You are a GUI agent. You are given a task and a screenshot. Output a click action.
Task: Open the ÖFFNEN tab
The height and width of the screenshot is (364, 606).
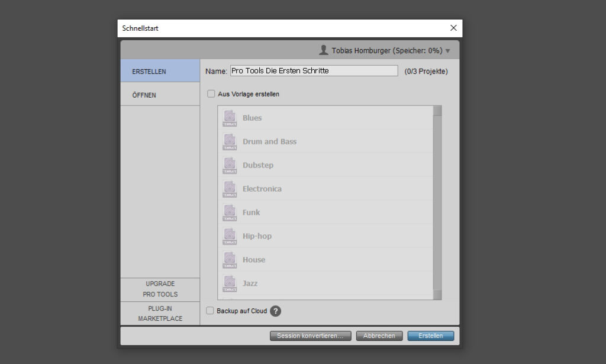click(x=160, y=94)
